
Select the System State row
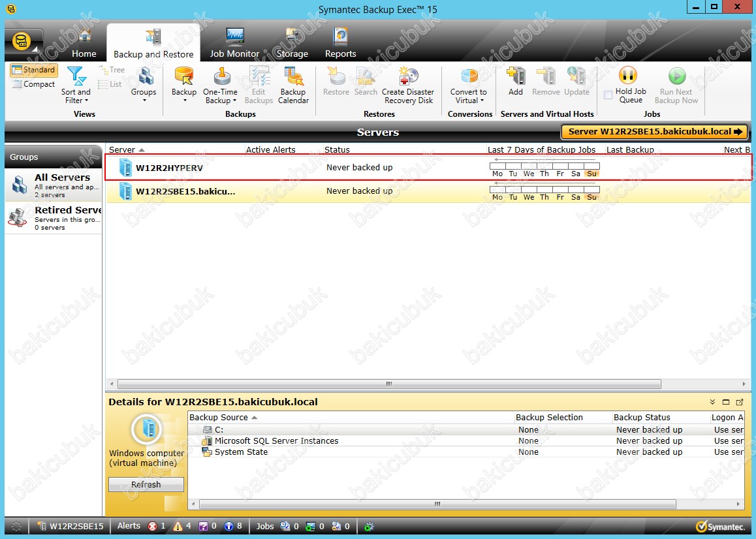click(465, 452)
